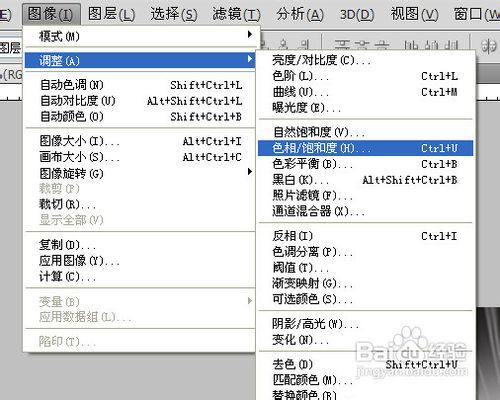This screenshot has height=400, width=500.
Task: Choose 复制(D)... in Image menu
Action: [x=140, y=245]
